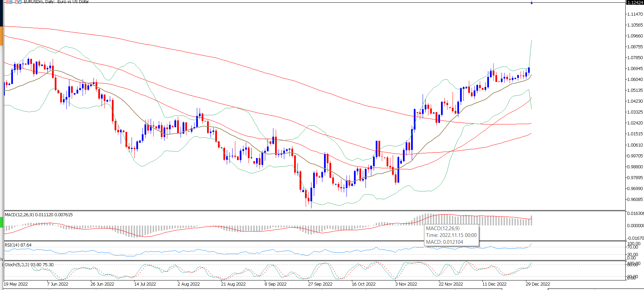Click the 29 Dec 2022 date label
644x290 pixels.
coord(538,284)
